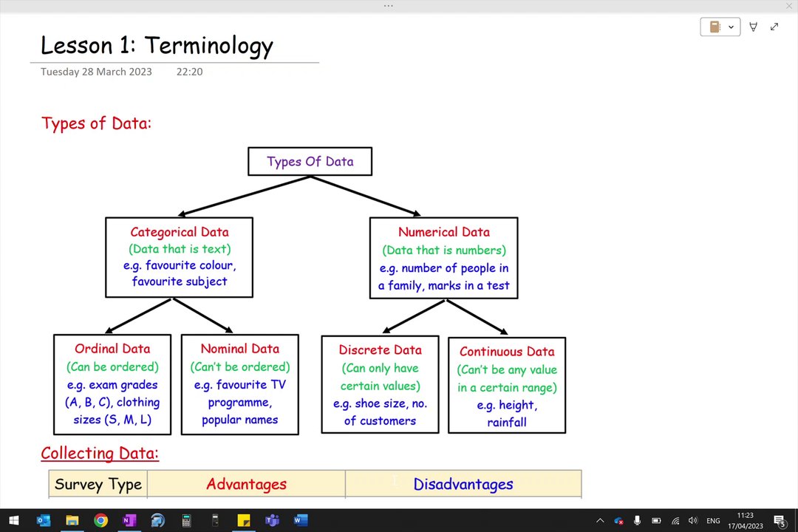Click the Discrete Data heading
The width and height of the screenshot is (798, 532).
(381, 349)
